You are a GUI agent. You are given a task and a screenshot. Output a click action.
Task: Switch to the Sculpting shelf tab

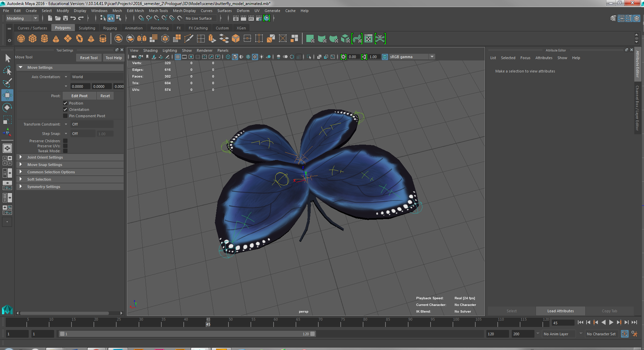click(x=87, y=28)
